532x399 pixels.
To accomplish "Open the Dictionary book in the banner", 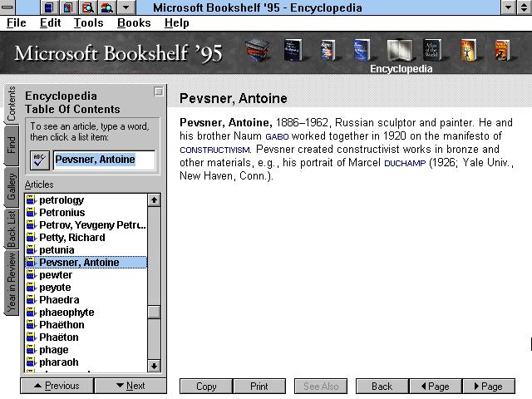I will point(293,50).
